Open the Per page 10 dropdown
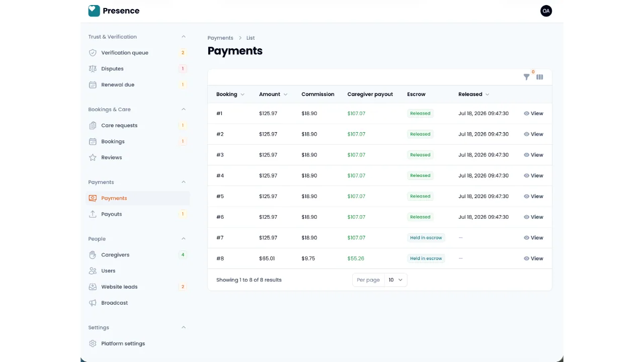 point(395,280)
